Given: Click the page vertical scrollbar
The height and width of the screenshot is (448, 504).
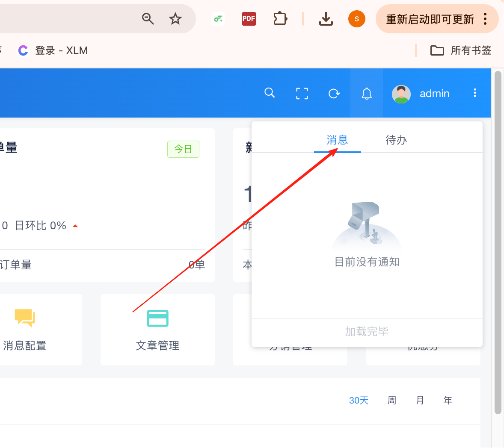Looking at the screenshot, I should (x=498, y=242).
